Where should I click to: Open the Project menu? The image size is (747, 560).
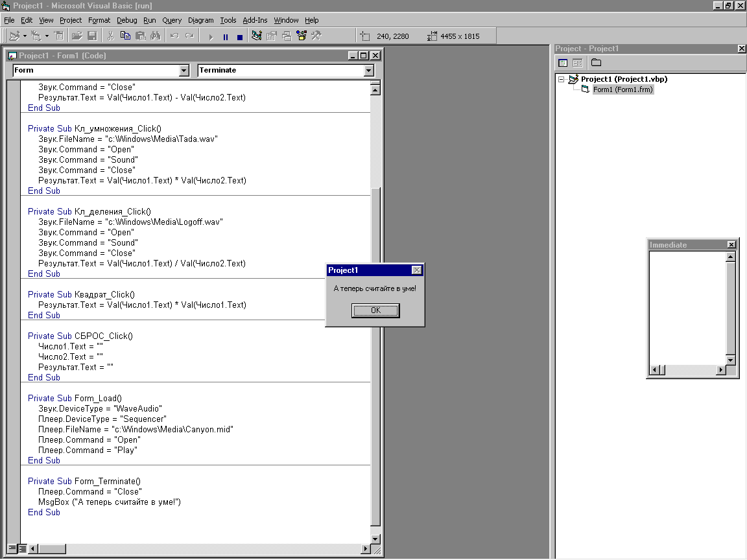71,20
